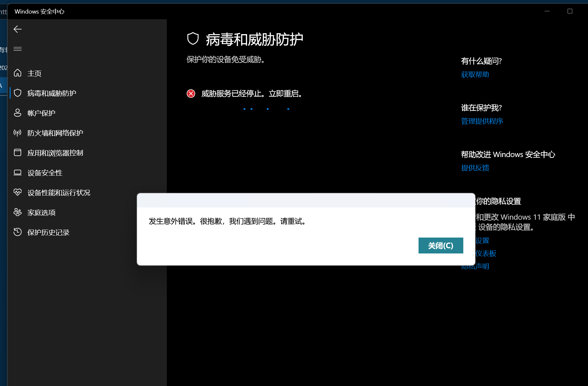
Task: Click the large shield icon in page header
Action: click(193, 39)
